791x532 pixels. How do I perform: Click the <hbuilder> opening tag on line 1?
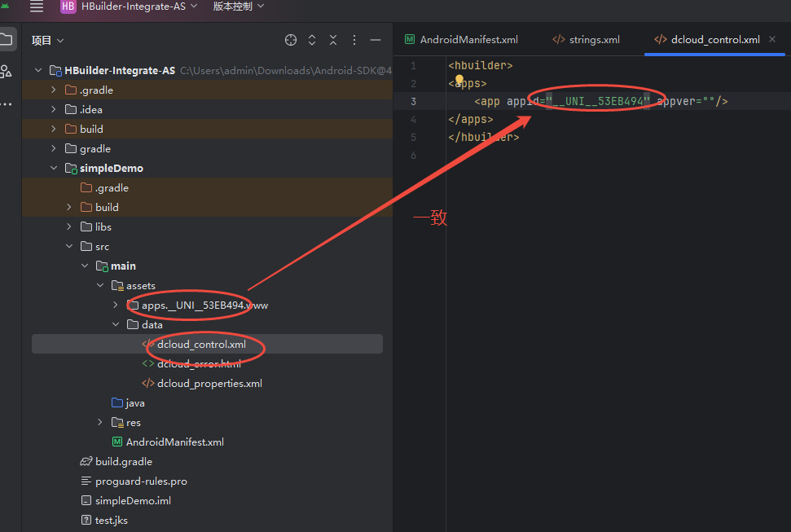click(481, 66)
